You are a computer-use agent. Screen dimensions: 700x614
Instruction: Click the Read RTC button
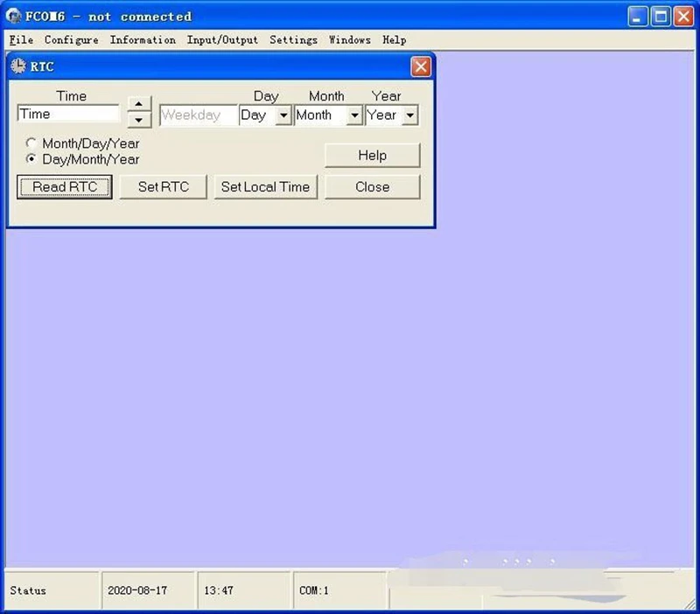65,186
